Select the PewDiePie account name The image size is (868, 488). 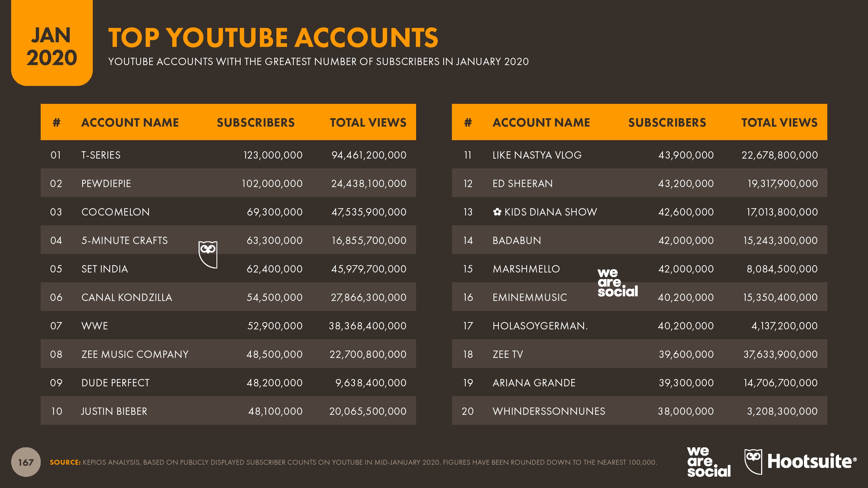coord(106,184)
